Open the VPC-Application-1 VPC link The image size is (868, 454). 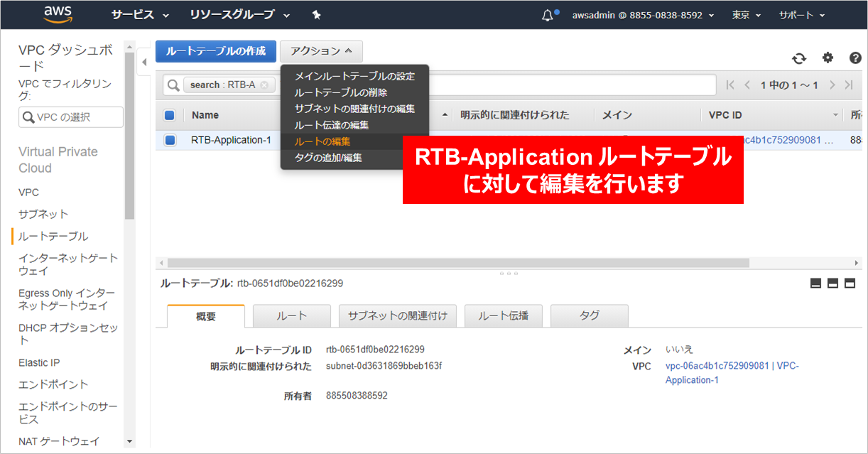(732, 373)
